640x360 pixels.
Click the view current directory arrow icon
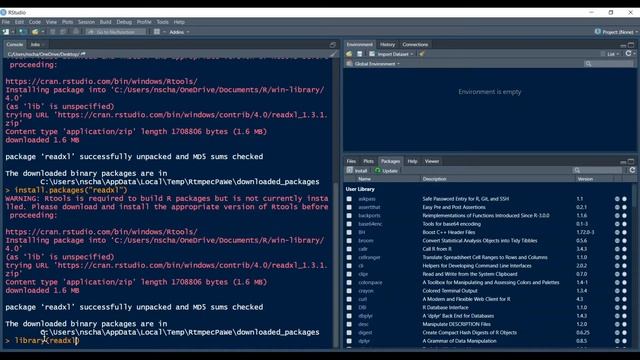[x=83, y=54]
